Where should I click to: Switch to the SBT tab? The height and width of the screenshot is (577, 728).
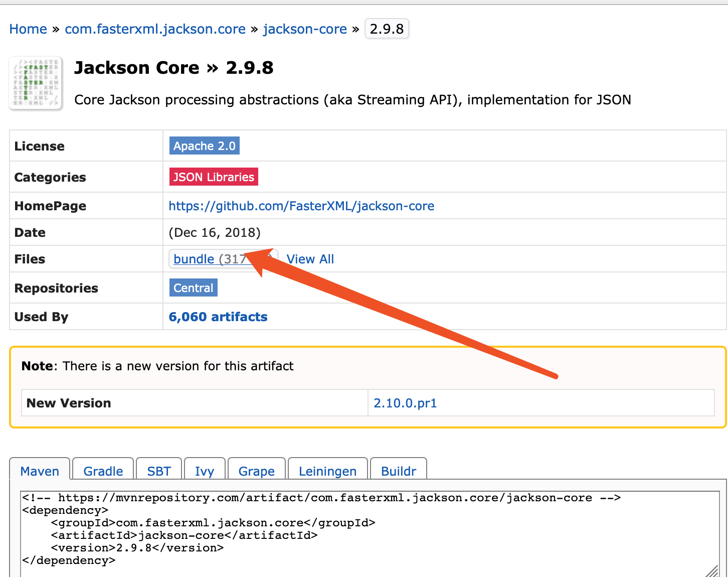[159, 471]
